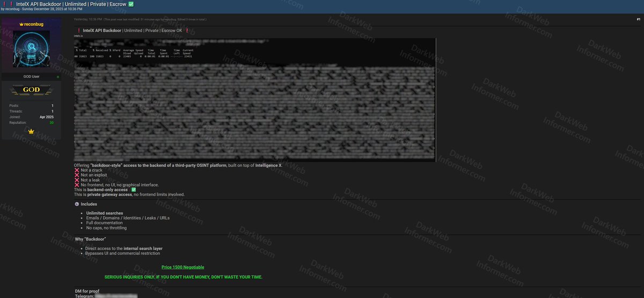The width and height of the screenshot is (644, 298).
Task: Open the #1 post permalink
Action: coord(638,19)
